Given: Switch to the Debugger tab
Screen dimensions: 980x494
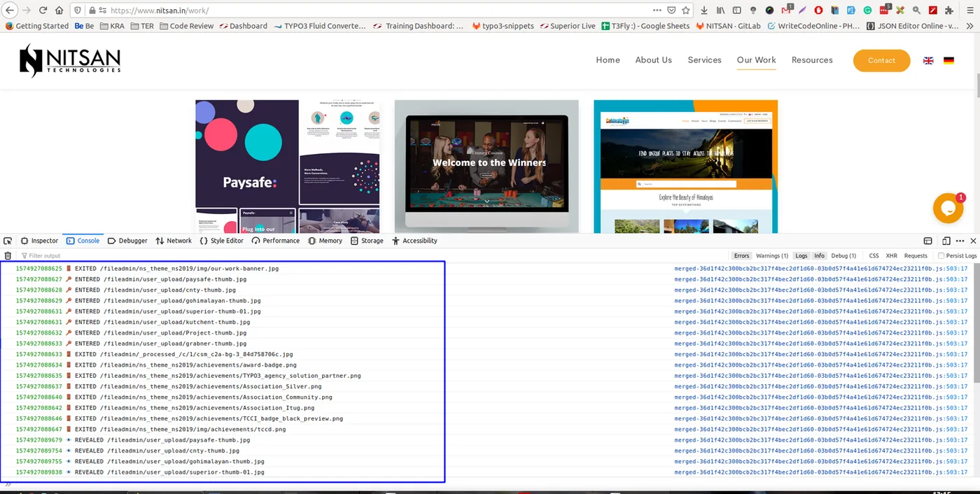Looking at the screenshot, I should pyautogui.click(x=127, y=241).
